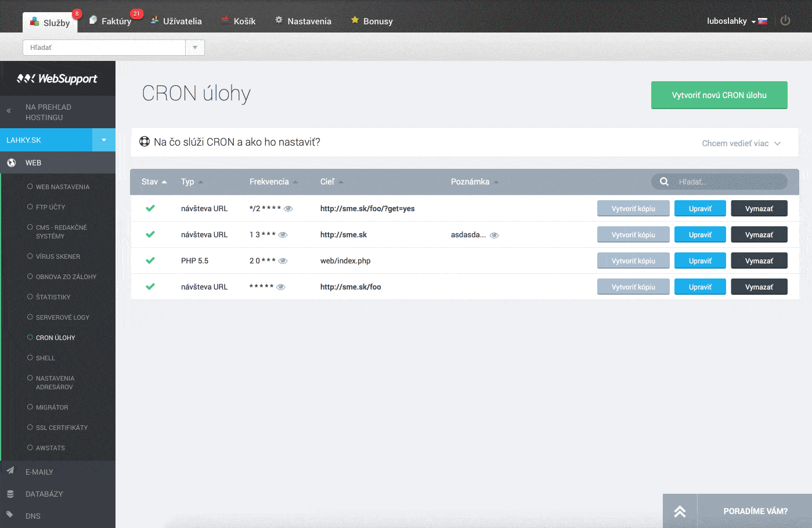Open MIGRÁTOR in sidebar
Screen dimensions: 812x528
52,407
